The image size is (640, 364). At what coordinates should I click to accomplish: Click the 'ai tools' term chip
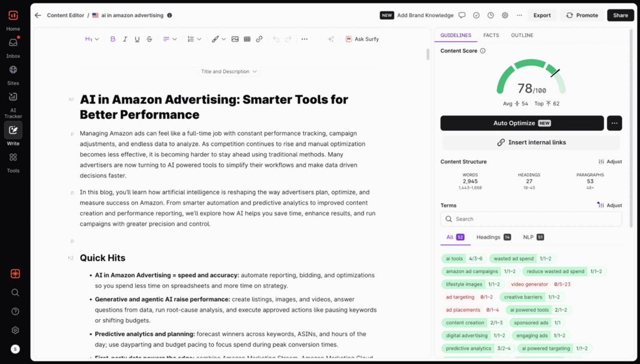coord(464,259)
